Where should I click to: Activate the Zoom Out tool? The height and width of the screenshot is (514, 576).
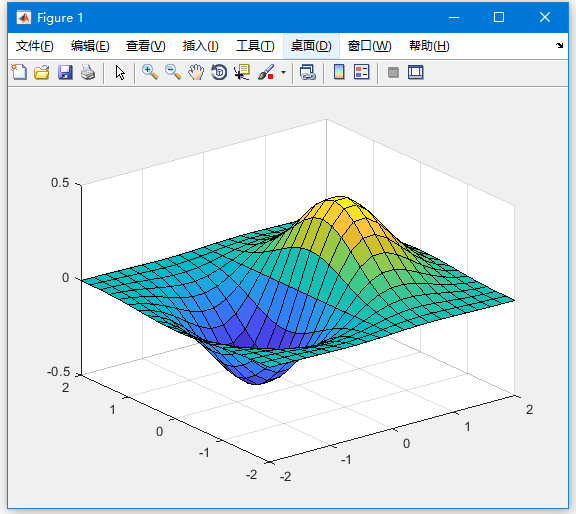point(173,72)
